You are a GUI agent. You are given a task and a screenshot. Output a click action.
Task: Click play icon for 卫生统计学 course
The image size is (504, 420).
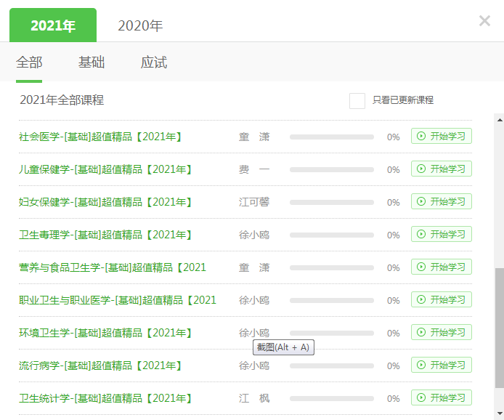pos(420,398)
